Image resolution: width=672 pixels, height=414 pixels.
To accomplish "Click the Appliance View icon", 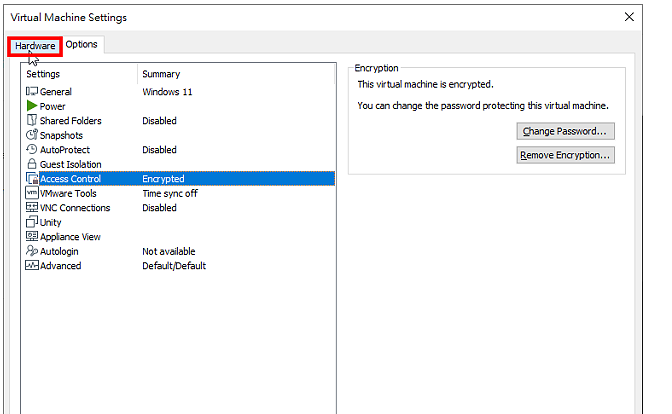I will click(x=32, y=236).
